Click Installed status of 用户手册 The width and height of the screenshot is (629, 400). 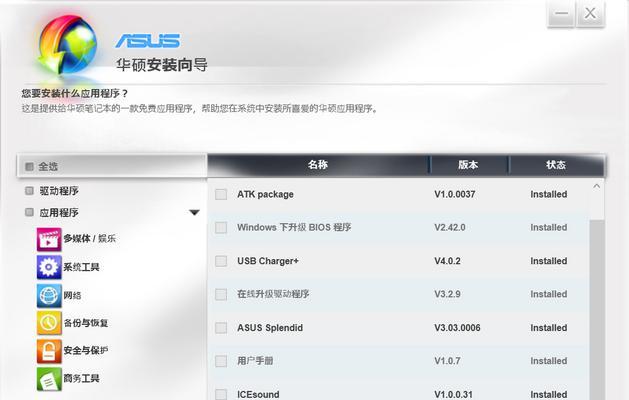pyautogui.click(x=549, y=361)
